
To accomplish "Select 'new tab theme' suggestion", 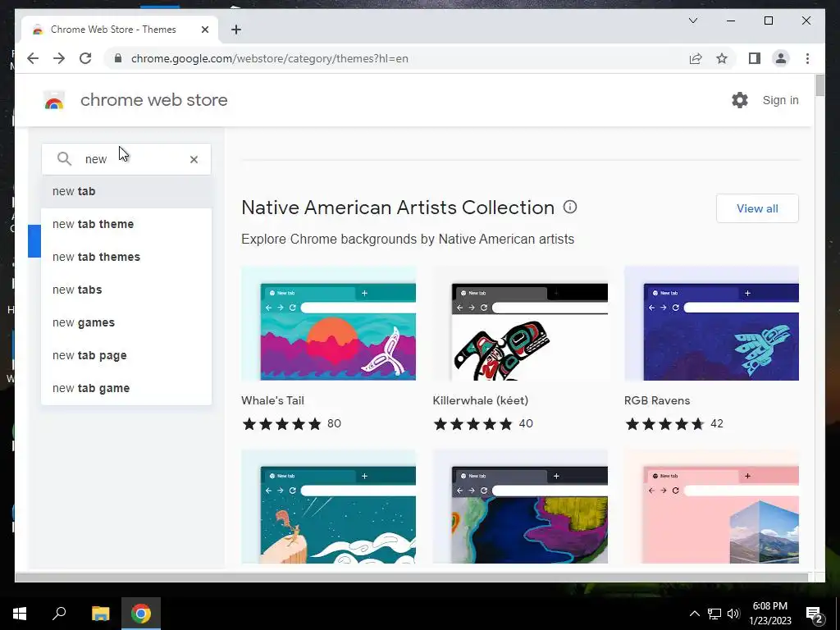I will pos(126,224).
